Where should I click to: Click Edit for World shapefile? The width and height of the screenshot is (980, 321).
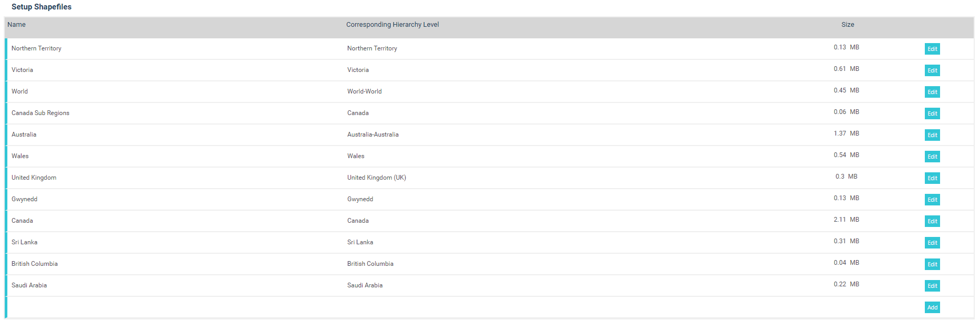click(x=932, y=92)
